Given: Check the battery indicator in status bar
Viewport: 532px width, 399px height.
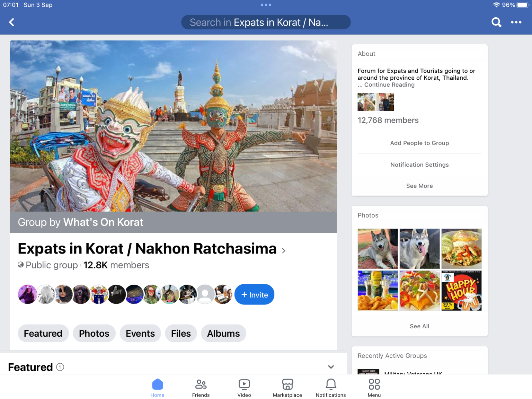Looking at the screenshot, I should click(522, 5).
